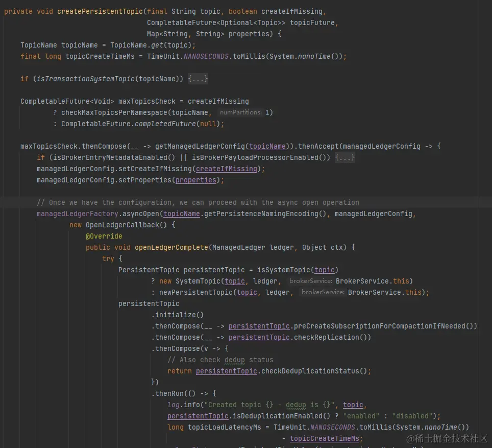Click the italic completedFuture method

click(x=165, y=124)
